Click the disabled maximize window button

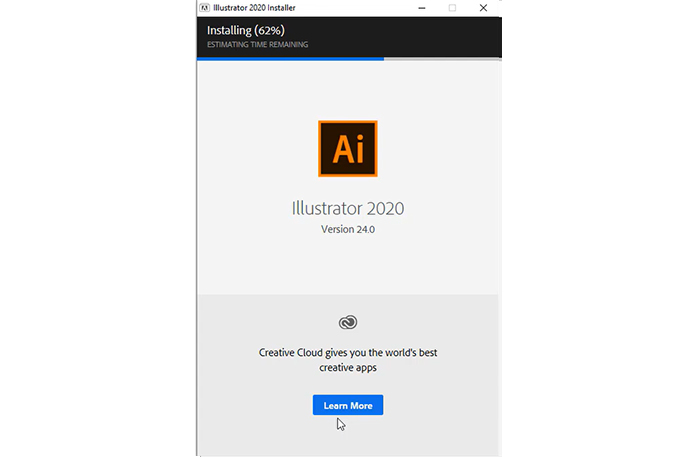coord(452,8)
